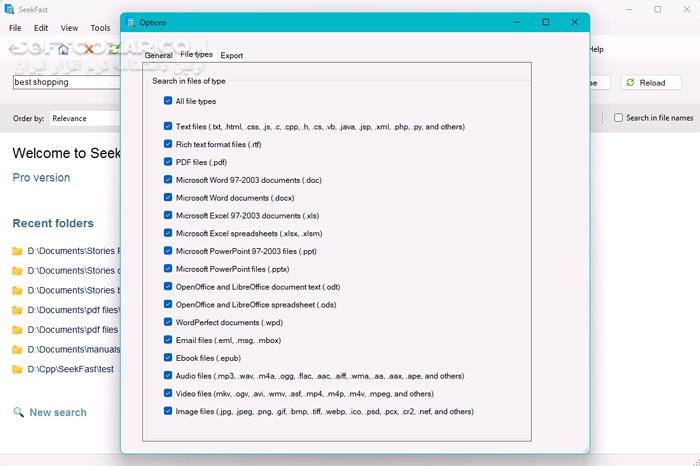The height and width of the screenshot is (466, 700).
Task: Click folder icon next to D:\Documents\manuals
Action: [17, 350]
